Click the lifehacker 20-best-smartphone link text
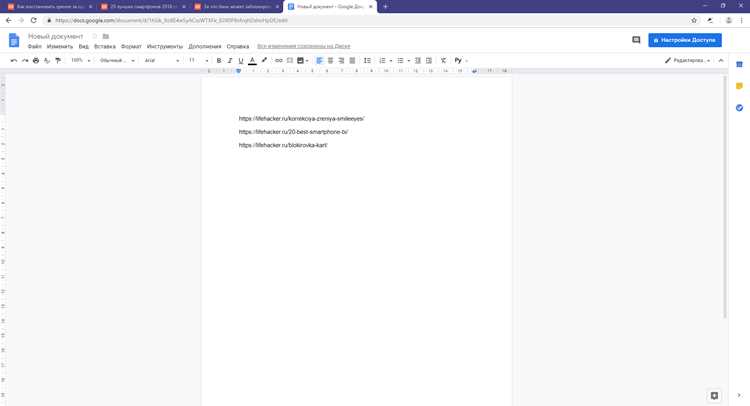The height and width of the screenshot is (406, 750). tap(293, 132)
